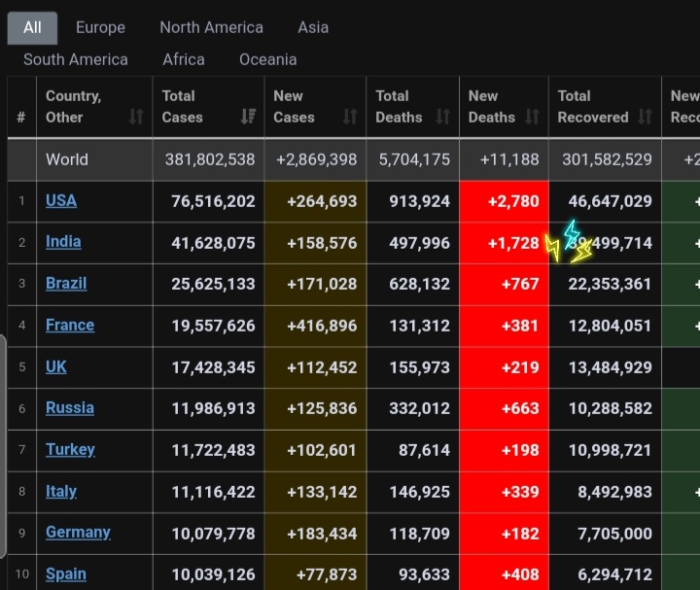Open the Spain country link
700x590 pixels.
coord(66,573)
